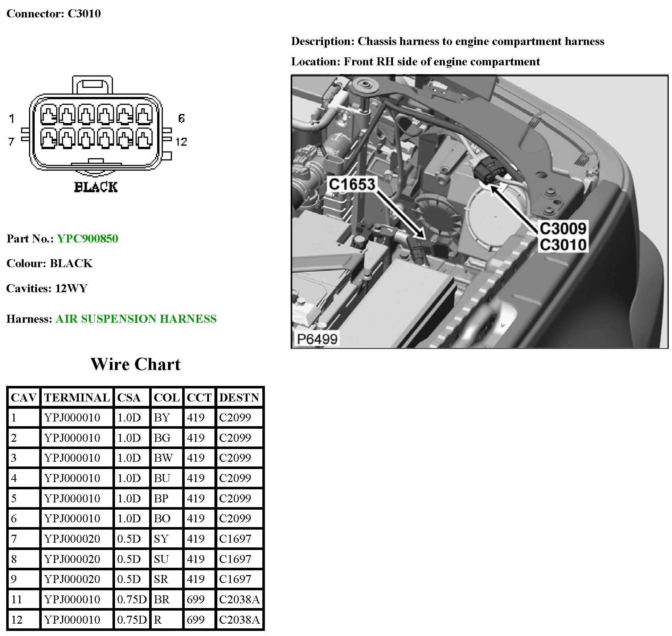Click the C1697 destination in cavity 7 row
Screen dimensions: 672x636
point(235,539)
